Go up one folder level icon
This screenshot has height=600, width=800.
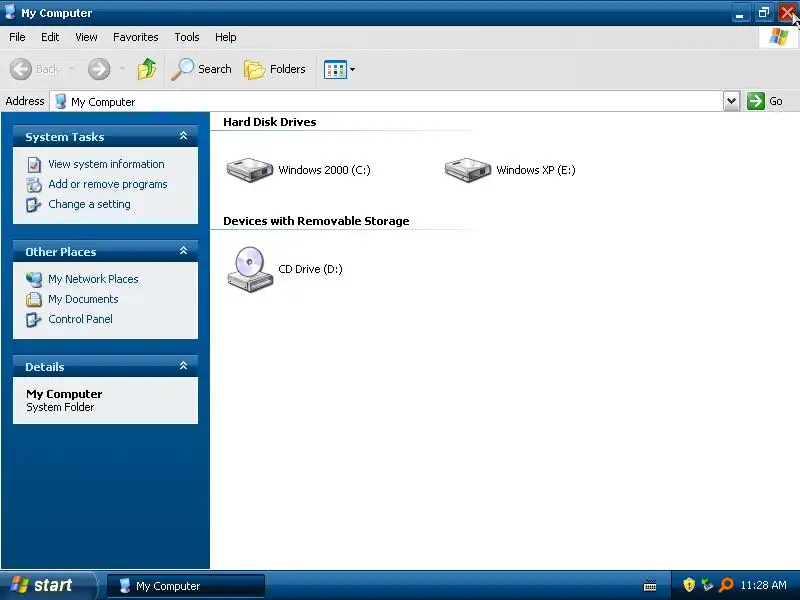147,69
